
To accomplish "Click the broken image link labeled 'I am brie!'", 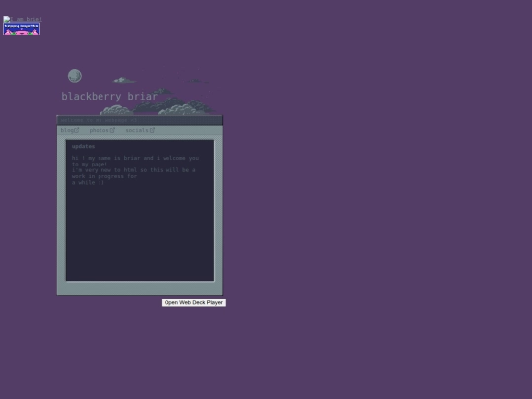I will click(x=23, y=19).
